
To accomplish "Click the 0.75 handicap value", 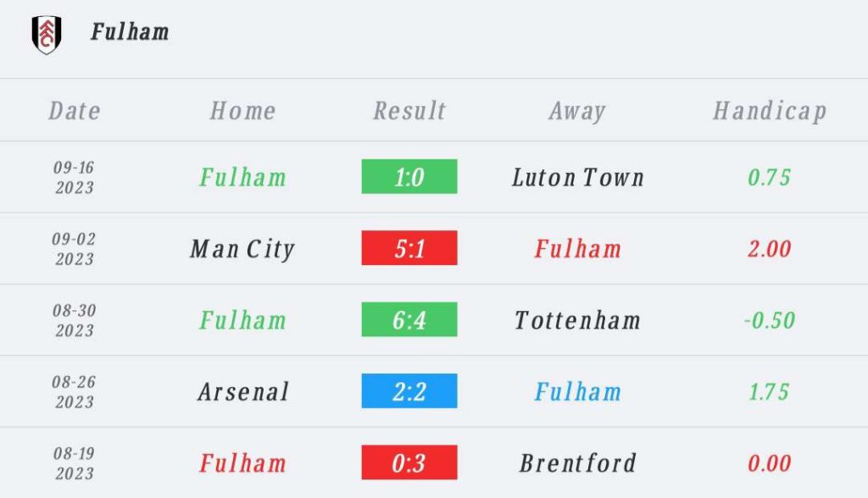I will point(770,177).
